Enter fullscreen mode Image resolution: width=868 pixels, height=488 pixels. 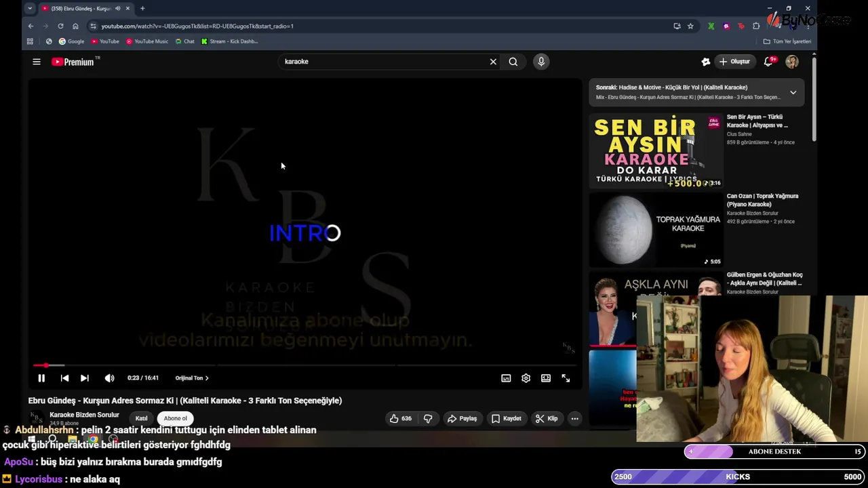tap(566, 378)
